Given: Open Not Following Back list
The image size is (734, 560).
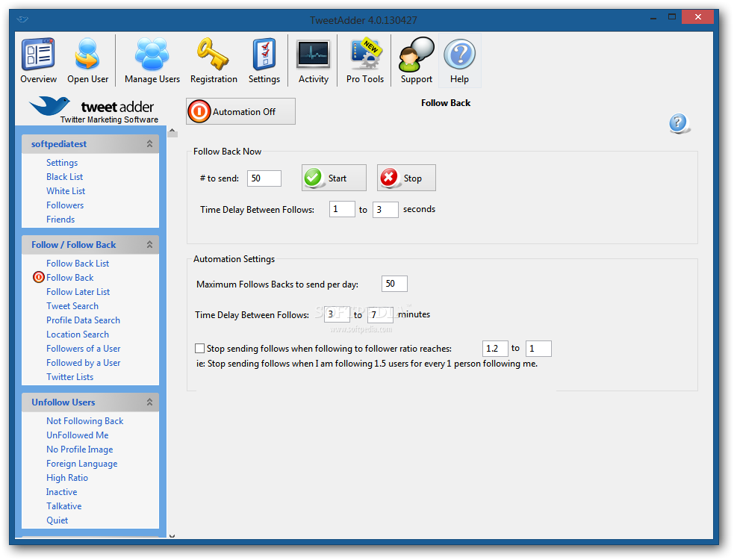Looking at the screenshot, I should 84,421.
